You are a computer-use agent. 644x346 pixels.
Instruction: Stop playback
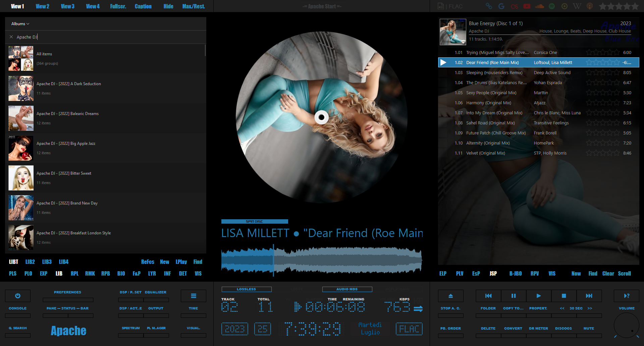(564, 296)
